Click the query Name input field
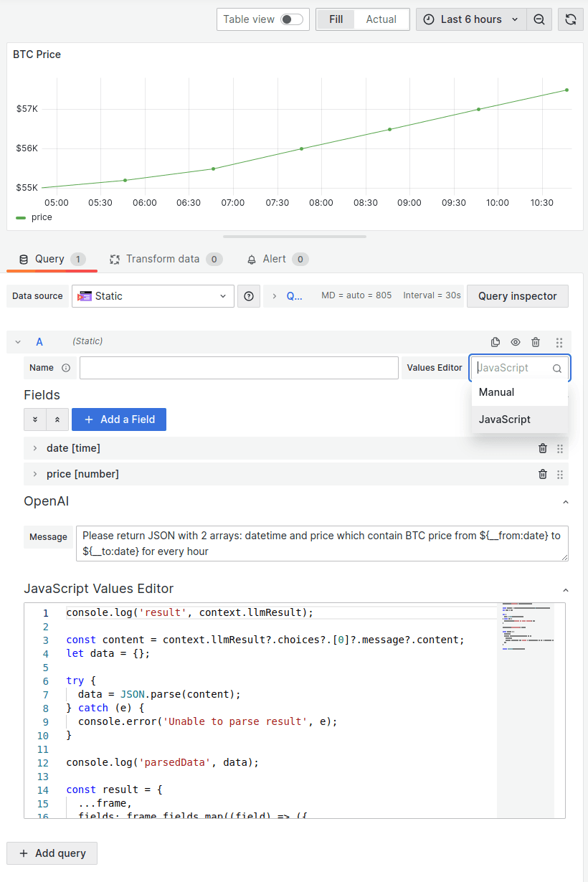This screenshot has width=588, height=882. click(239, 367)
